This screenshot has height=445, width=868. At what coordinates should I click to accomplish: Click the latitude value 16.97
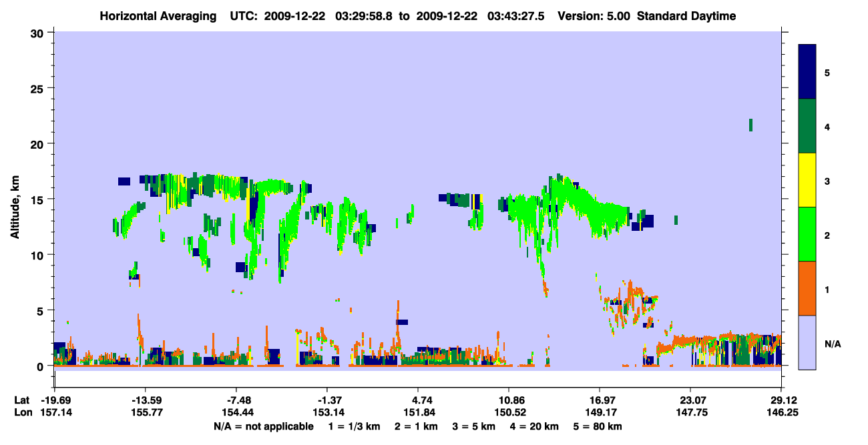click(599, 400)
